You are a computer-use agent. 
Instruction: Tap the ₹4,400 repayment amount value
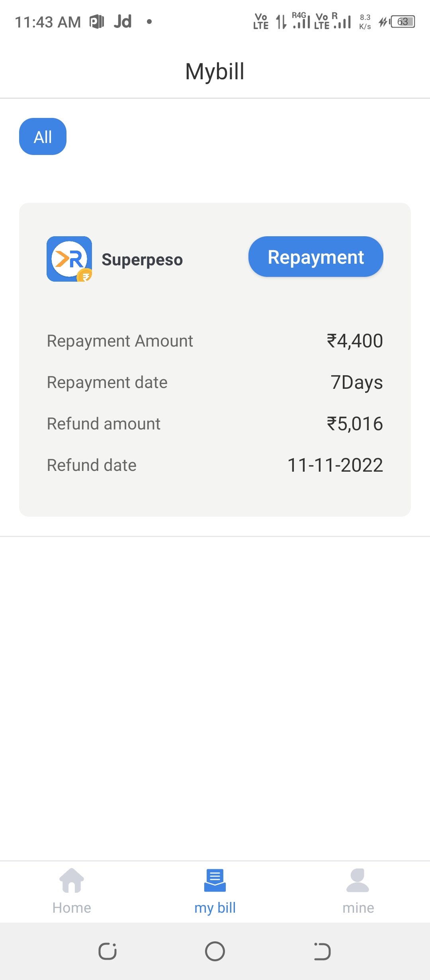(x=355, y=341)
